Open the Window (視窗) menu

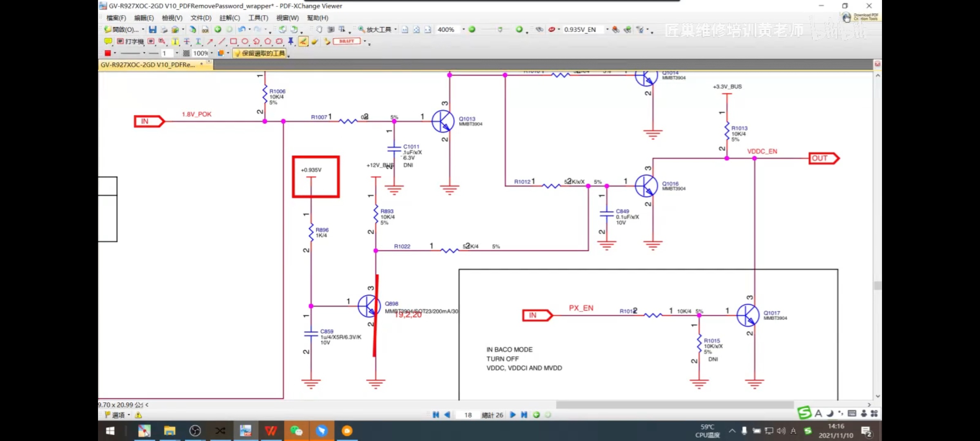pyautogui.click(x=287, y=18)
